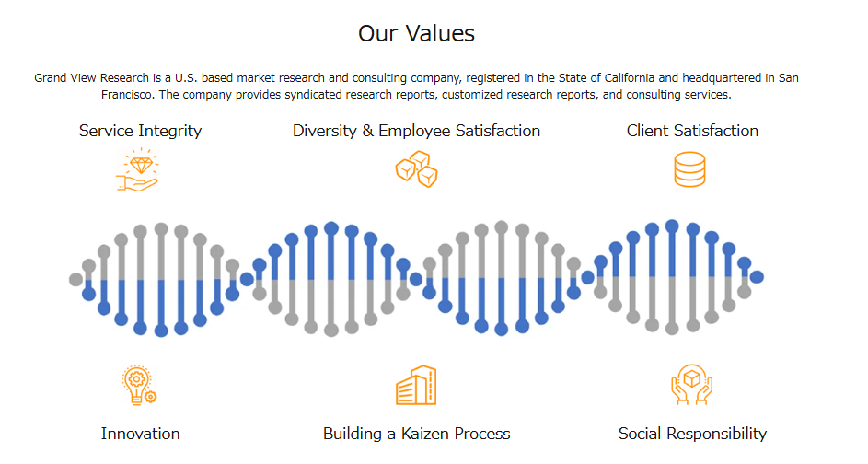Viewport: 868px width, 464px height.
Task: Click the Our Values title
Action: tap(416, 34)
